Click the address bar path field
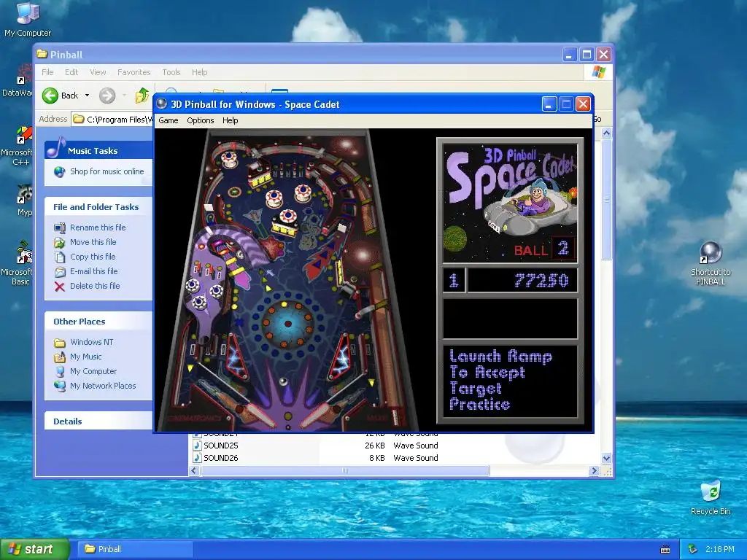 pos(112,119)
